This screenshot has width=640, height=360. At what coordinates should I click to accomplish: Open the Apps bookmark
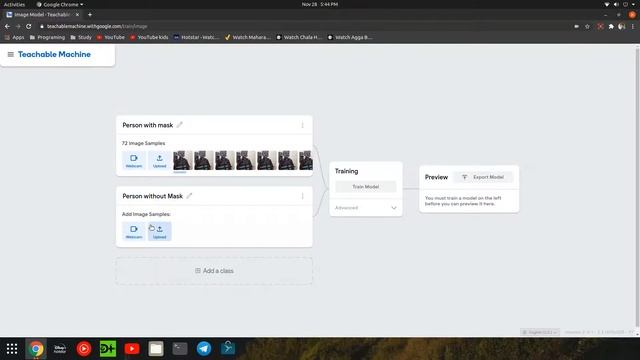click(14, 37)
